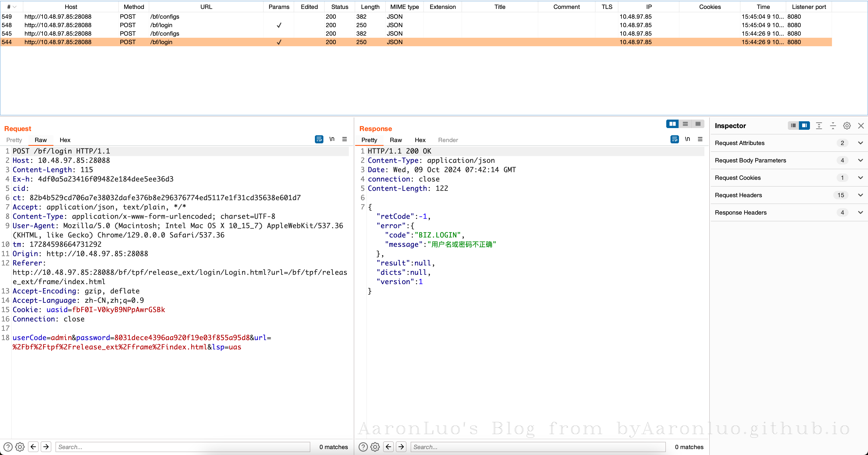Viewport: 868px width, 455px height.
Task: Expand Request Body Parameters section
Action: tap(860, 161)
